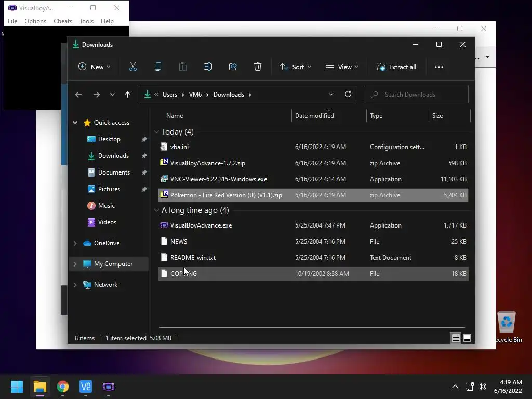Click the Delete trash can icon
532x399 pixels.
[x=258, y=67]
